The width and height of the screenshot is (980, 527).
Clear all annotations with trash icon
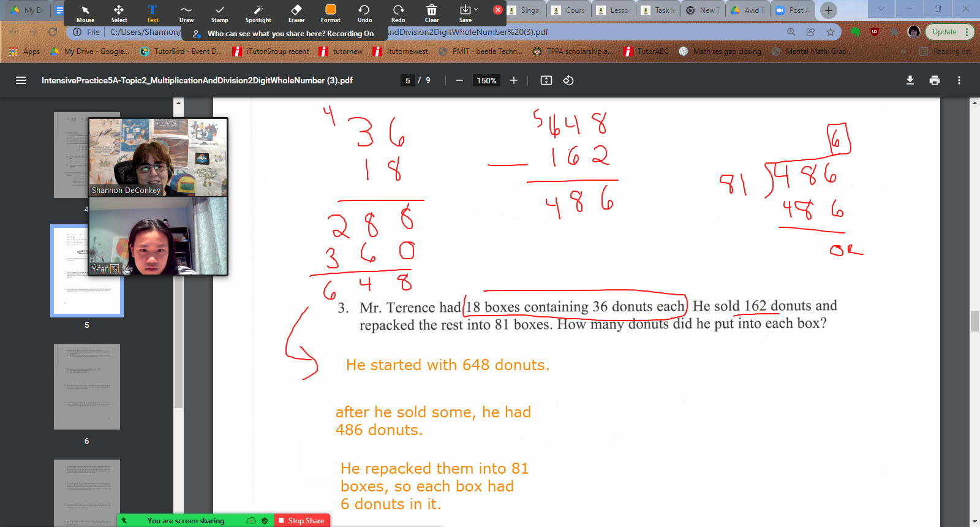pyautogui.click(x=432, y=13)
